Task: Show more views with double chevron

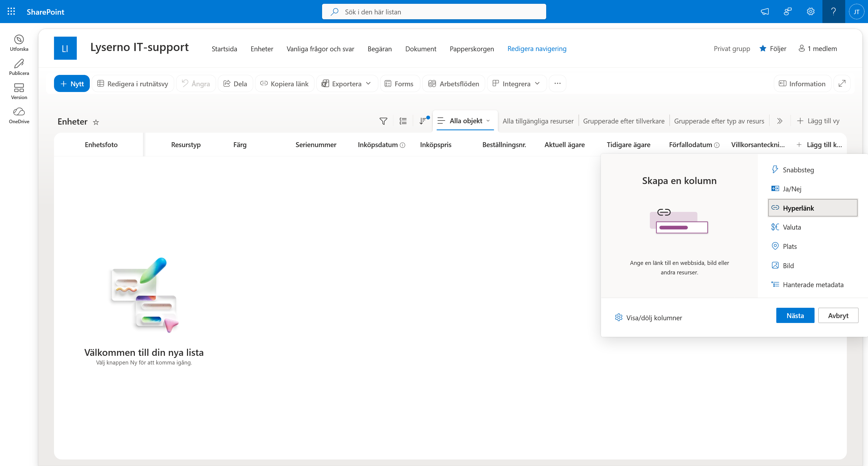Action: [x=780, y=121]
